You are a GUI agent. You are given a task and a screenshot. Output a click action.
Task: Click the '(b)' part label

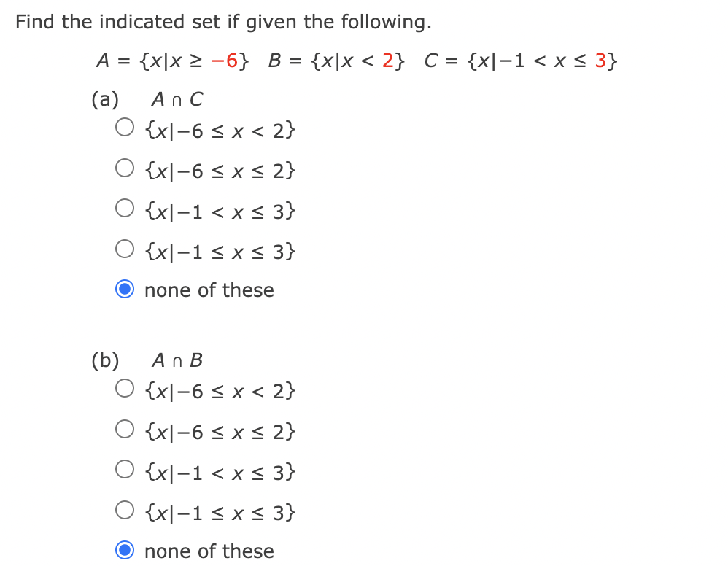click(105, 360)
